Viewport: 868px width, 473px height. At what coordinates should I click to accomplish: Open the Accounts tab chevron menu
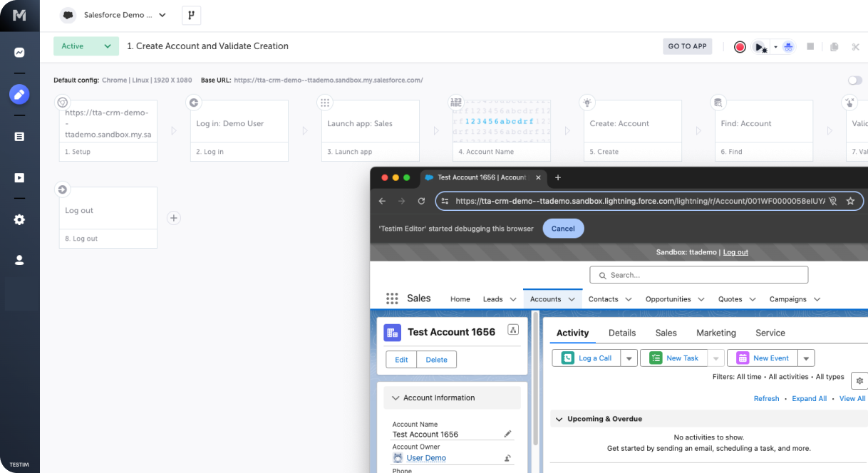coord(570,299)
